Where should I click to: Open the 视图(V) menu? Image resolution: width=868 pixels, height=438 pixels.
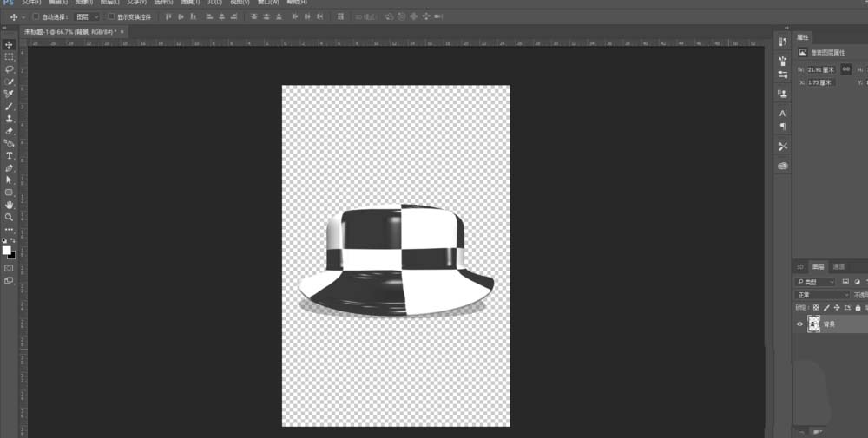click(240, 3)
